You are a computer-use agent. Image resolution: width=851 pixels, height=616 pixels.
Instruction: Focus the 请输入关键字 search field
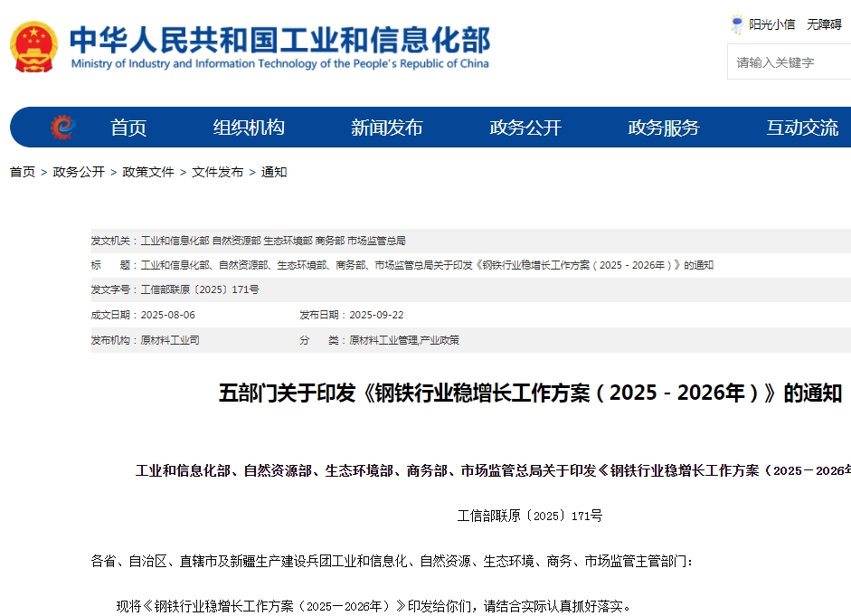[787, 62]
